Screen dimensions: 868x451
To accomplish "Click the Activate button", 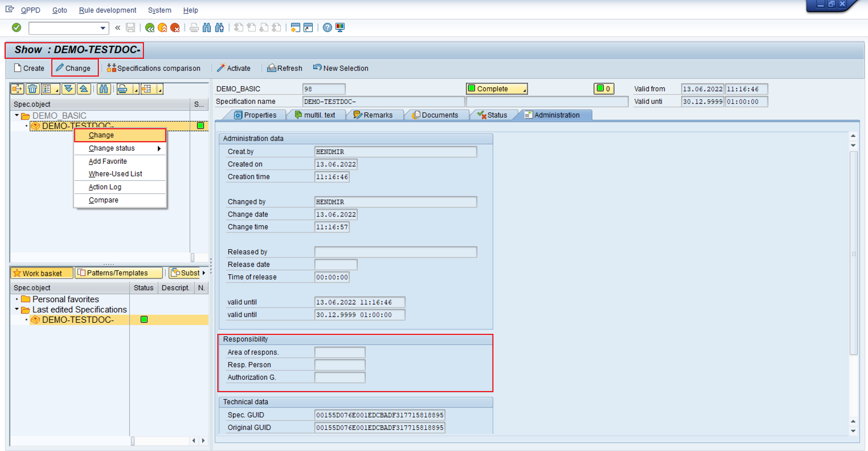I will (x=234, y=68).
